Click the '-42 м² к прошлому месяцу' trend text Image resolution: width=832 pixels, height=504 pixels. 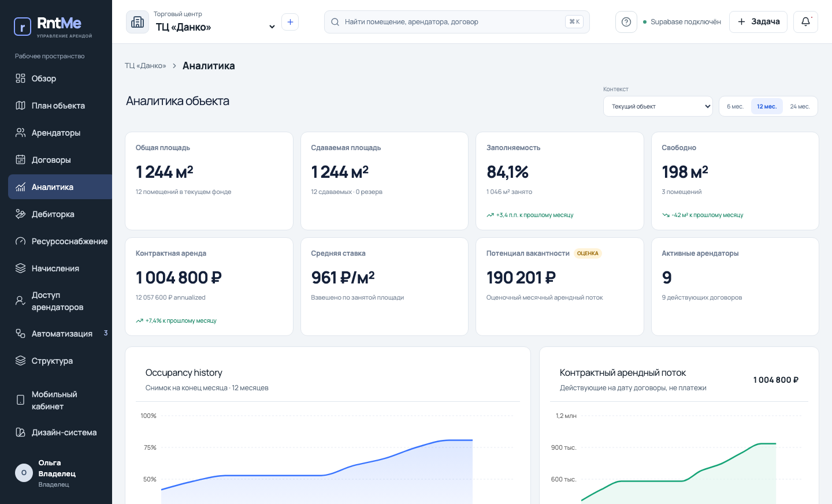707,215
